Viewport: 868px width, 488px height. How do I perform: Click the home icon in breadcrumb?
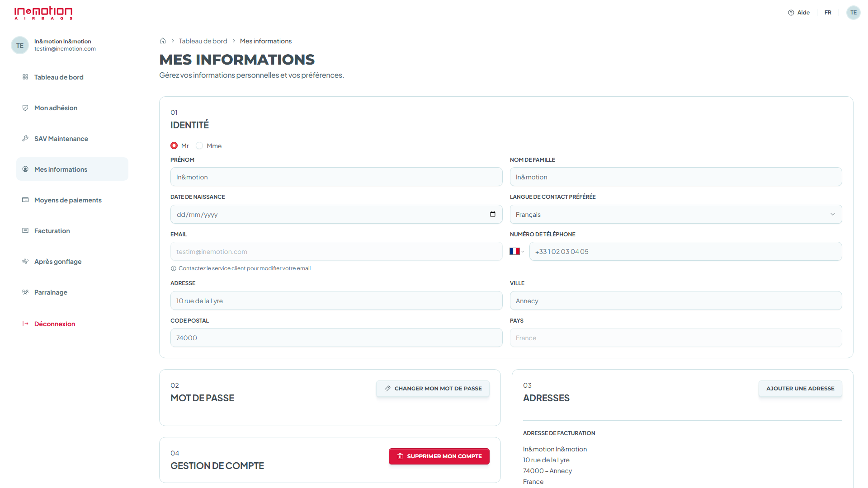click(163, 41)
